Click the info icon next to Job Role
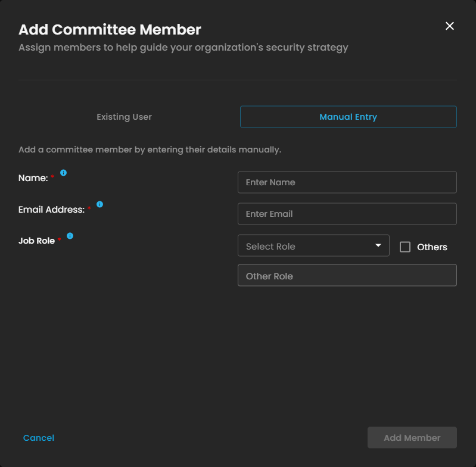 (70, 236)
